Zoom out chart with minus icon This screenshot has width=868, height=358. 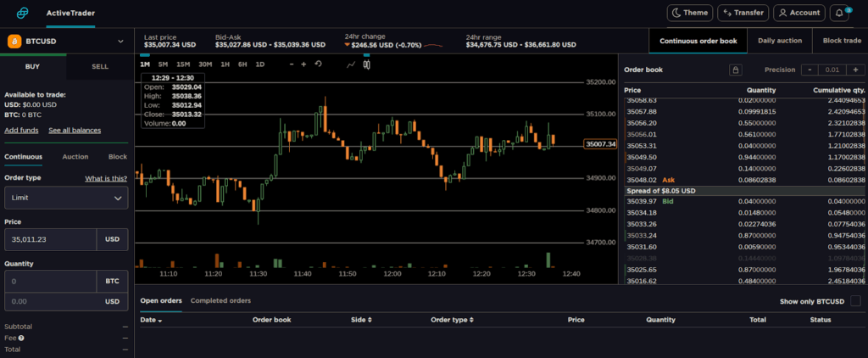click(292, 64)
